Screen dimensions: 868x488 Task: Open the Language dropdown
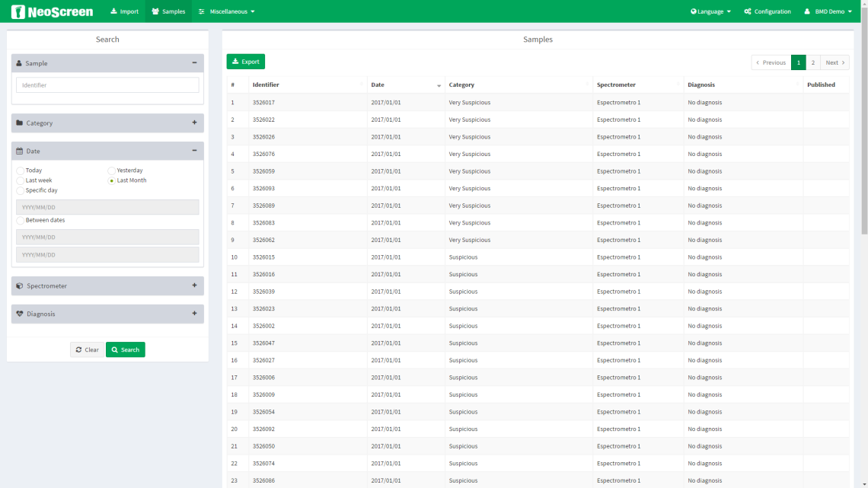point(710,11)
